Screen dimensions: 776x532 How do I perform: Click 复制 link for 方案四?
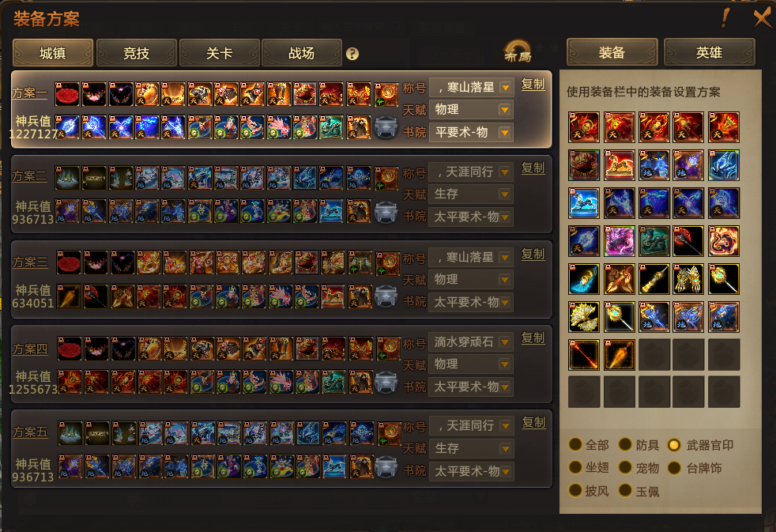coord(533,338)
